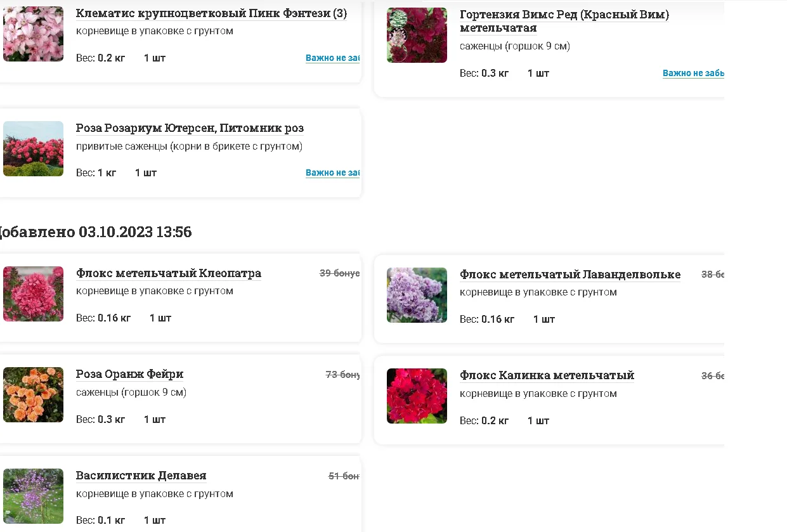Click the Флокс Клеопатра pink flower thumbnail
This screenshot has width=787, height=532.
(33, 294)
